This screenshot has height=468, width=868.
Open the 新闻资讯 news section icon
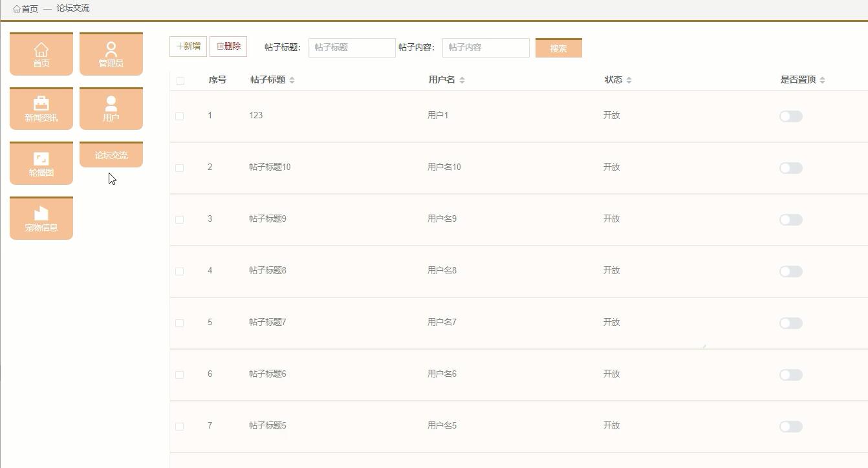pyautogui.click(x=41, y=109)
